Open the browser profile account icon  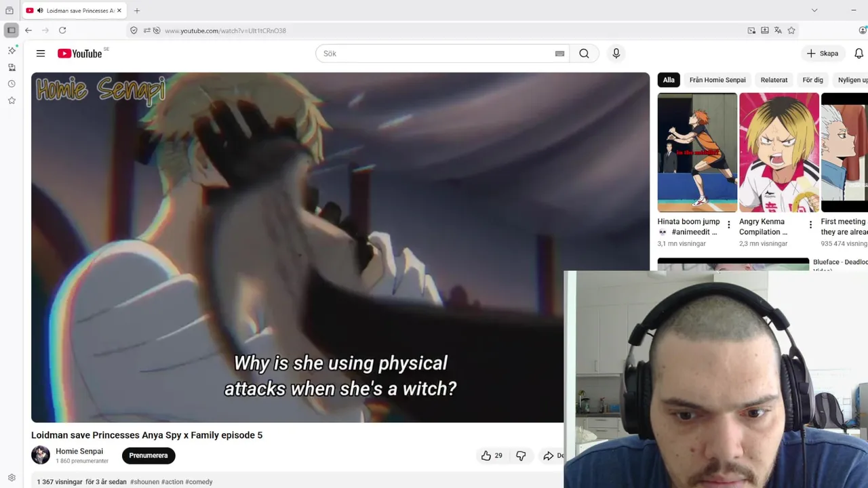coord(863,30)
